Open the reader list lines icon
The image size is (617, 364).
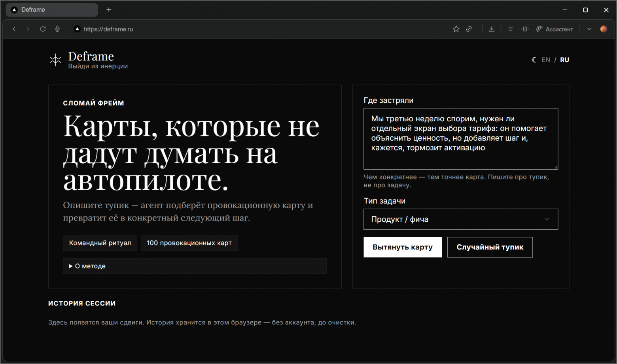pyautogui.click(x=510, y=29)
